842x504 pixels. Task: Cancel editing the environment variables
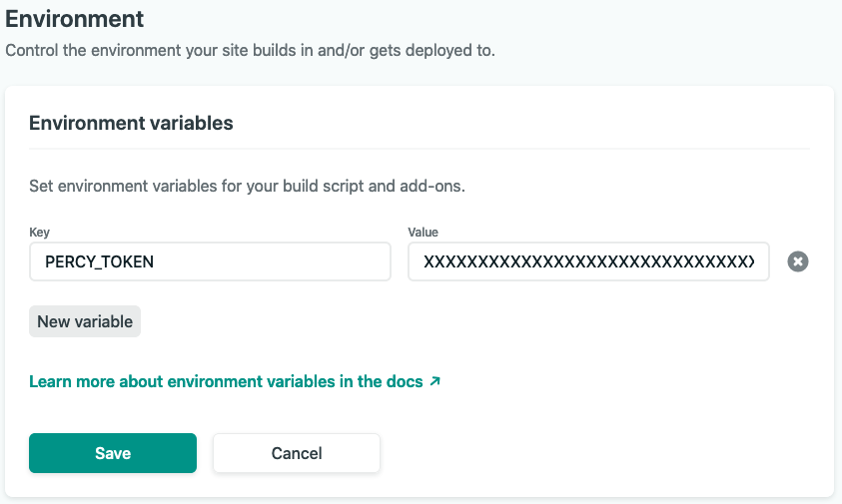[x=297, y=453]
